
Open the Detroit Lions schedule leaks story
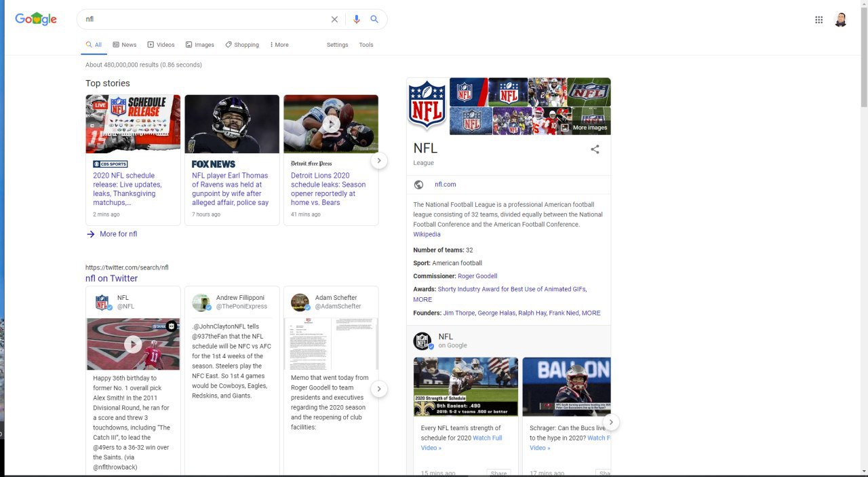[x=328, y=189]
